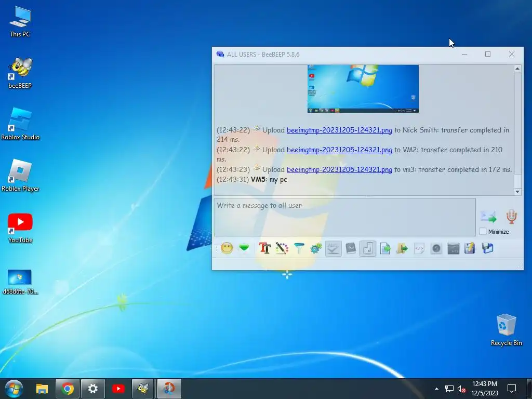Open the clock showing 12:43 PM
Screen dimensions: 532x399
pyautogui.click(x=485, y=389)
